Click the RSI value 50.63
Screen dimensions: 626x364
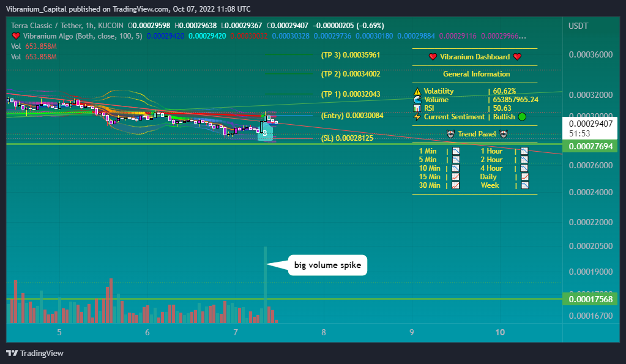point(502,108)
